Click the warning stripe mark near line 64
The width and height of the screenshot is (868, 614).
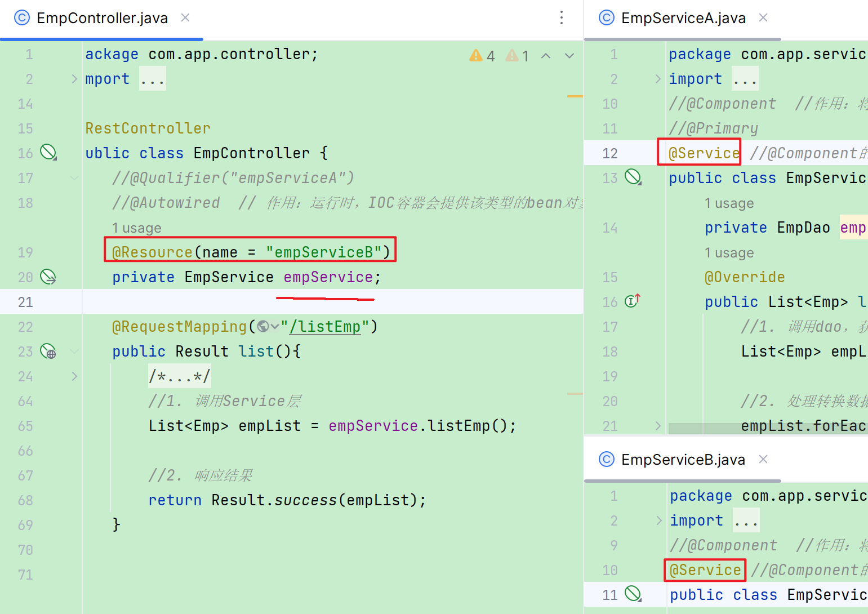point(575,394)
